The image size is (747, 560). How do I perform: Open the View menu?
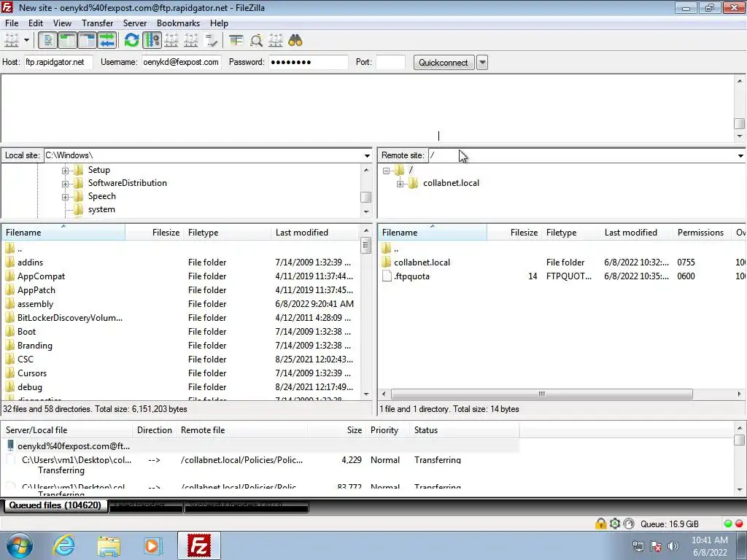click(x=62, y=23)
